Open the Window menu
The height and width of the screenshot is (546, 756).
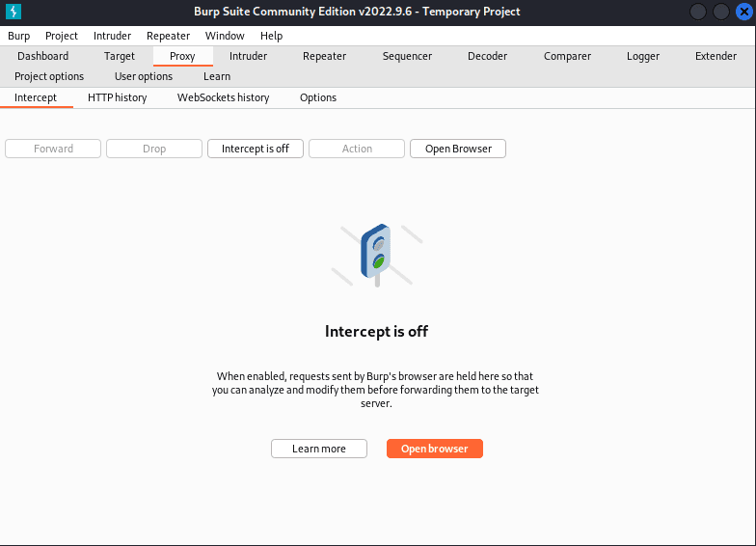tap(225, 36)
